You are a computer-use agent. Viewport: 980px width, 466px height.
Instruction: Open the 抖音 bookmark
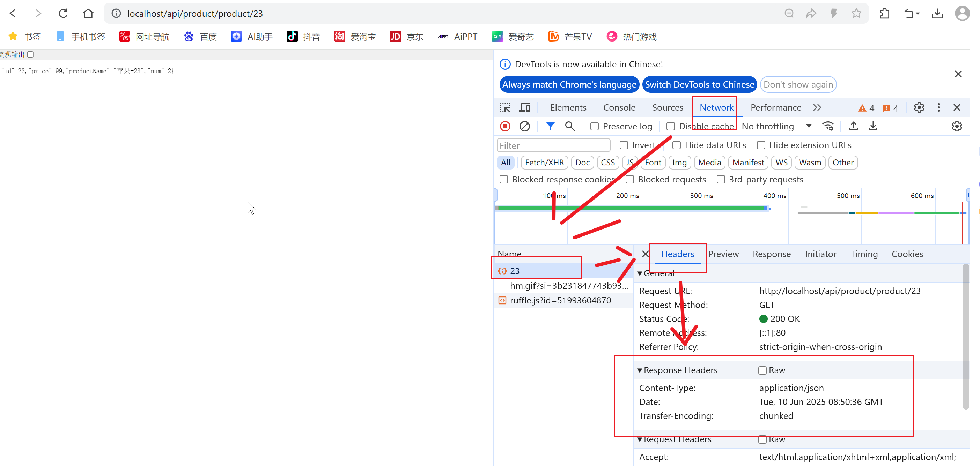(x=303, y=37)
